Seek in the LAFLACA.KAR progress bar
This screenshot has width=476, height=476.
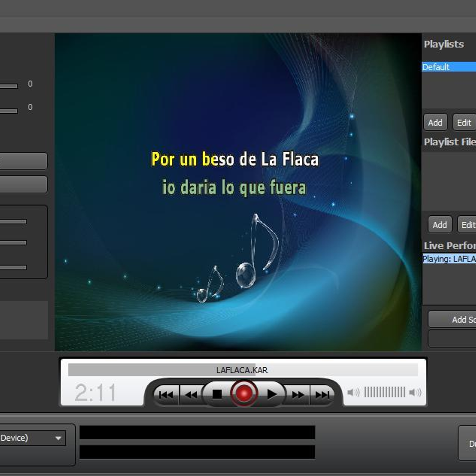click(243, 370)
